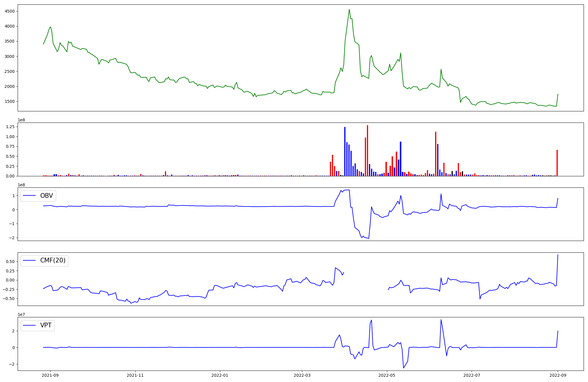This screenshot has width=588, height=382.
Task: Click the last red volume bar at far right
Action: (557, 163)
